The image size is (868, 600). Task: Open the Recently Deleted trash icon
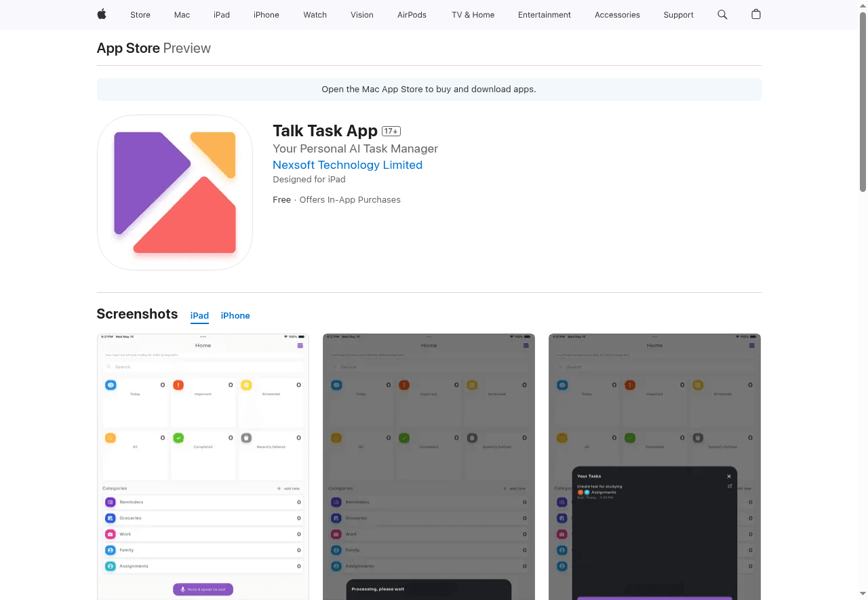pyautogui.click(x=246, y=438)
